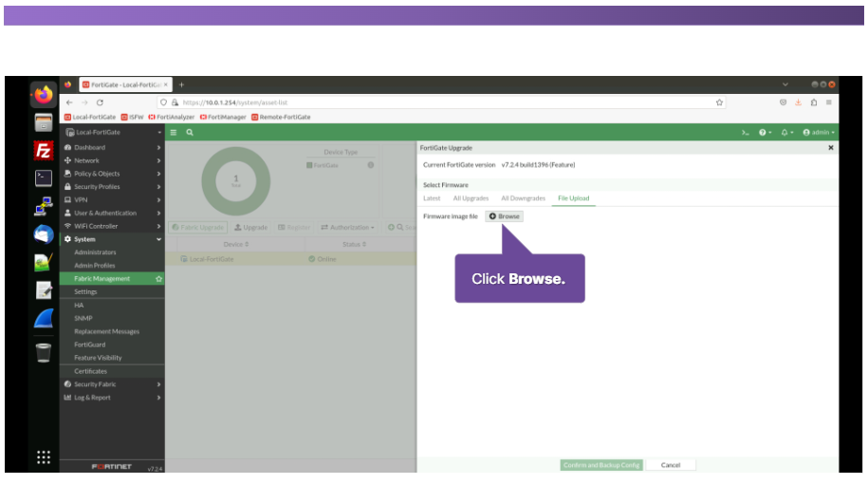Launch FileZilla from the dock

pyautogui.click(x=44, y=150)
